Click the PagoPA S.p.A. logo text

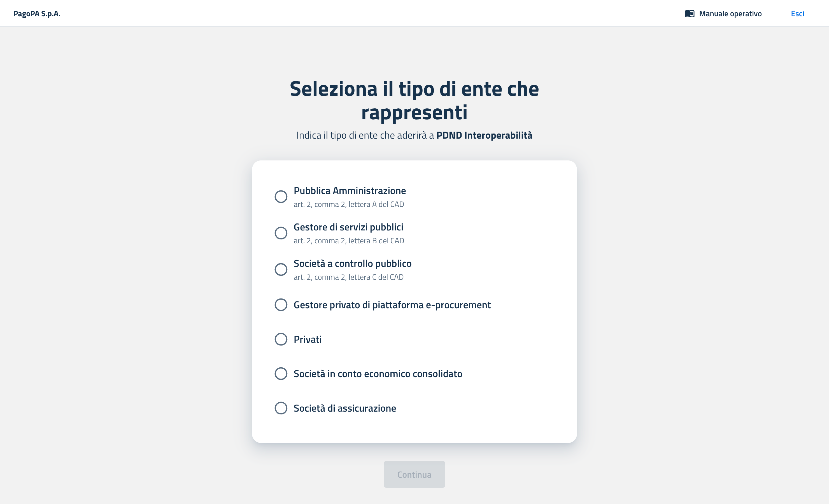(x=37, y=13)
